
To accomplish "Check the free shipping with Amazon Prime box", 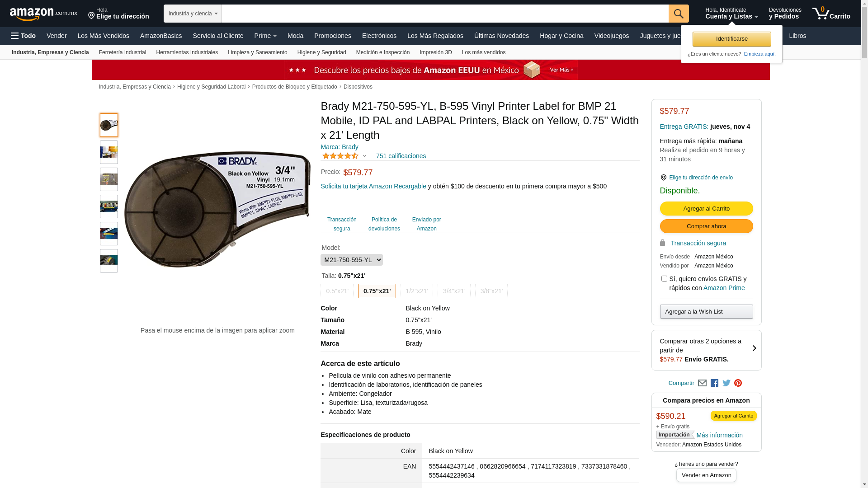I will coord(664,279).
